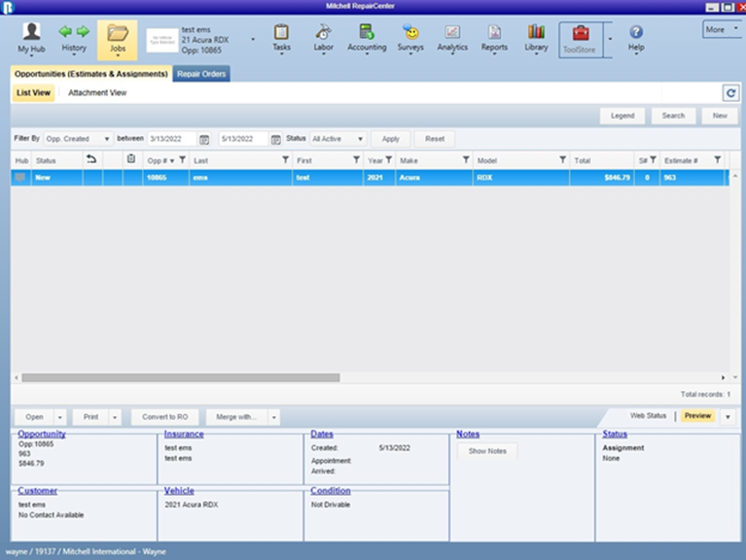Image resolution: width=746 pixels, height=560 pixels.
Task: Click the start date field 3/13/2022
Action: point(172,139)
